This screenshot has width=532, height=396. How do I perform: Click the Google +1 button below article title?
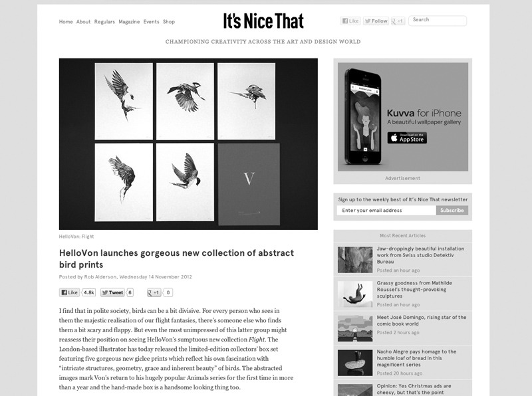click(x=154, y=292)
